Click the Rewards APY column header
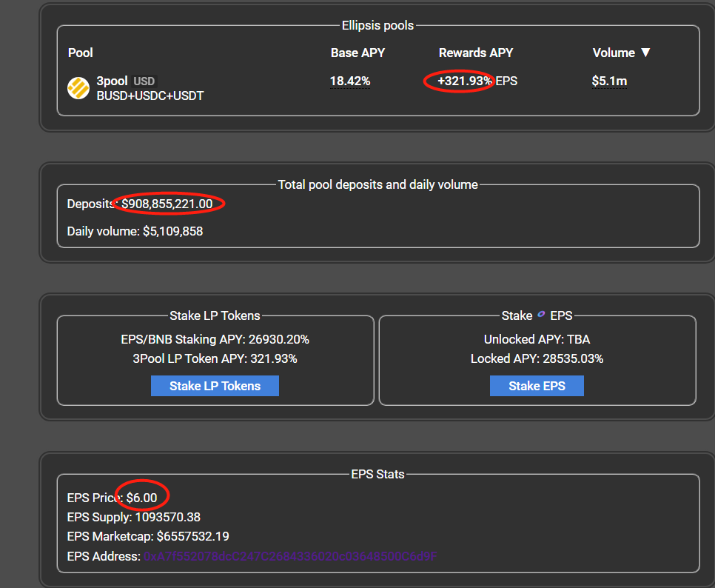Screen dimensions: 715x588 pyautogui.click(x=475, y=53)
